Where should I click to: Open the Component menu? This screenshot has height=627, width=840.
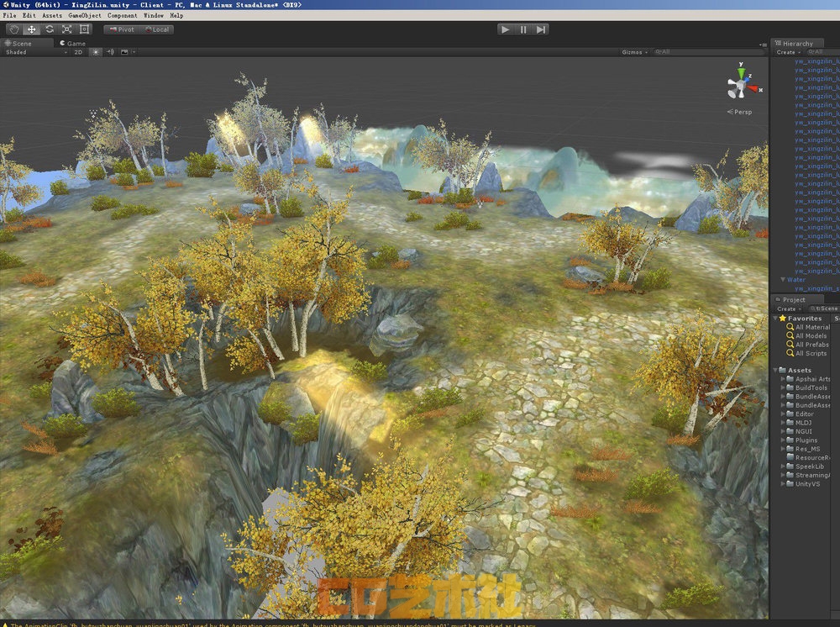tap(122, 15)
